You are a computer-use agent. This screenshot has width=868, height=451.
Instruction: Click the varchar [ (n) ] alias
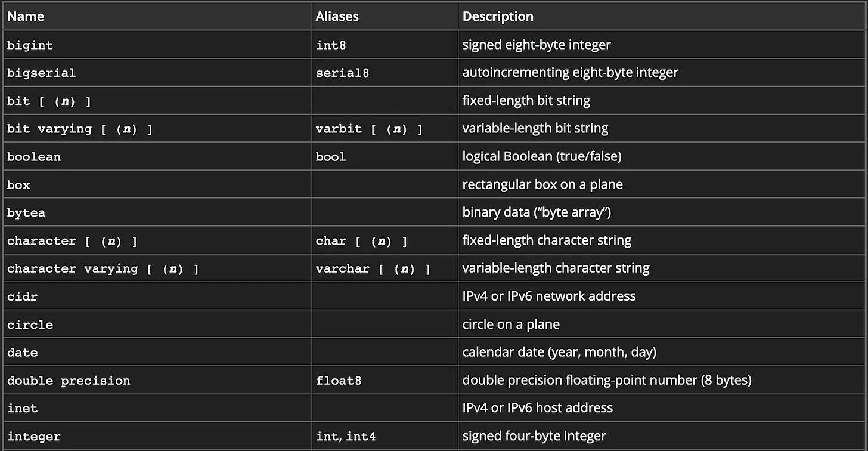[373, 268]
